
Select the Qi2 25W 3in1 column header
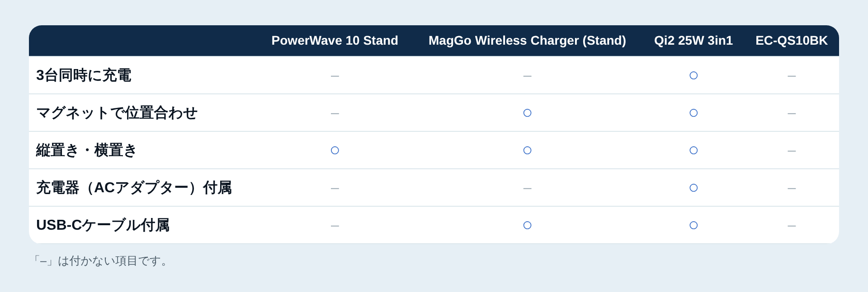[693, 41]
